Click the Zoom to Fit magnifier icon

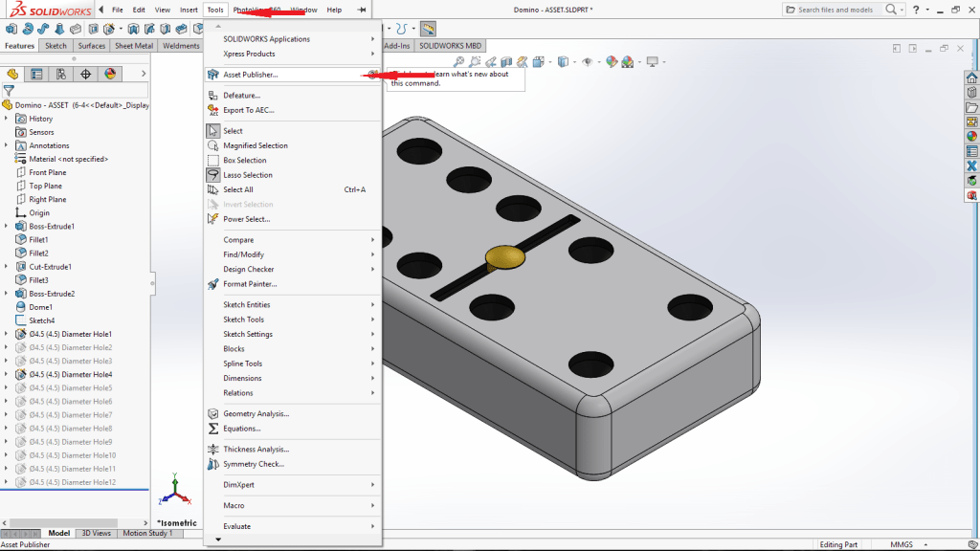tap(459, 62)
